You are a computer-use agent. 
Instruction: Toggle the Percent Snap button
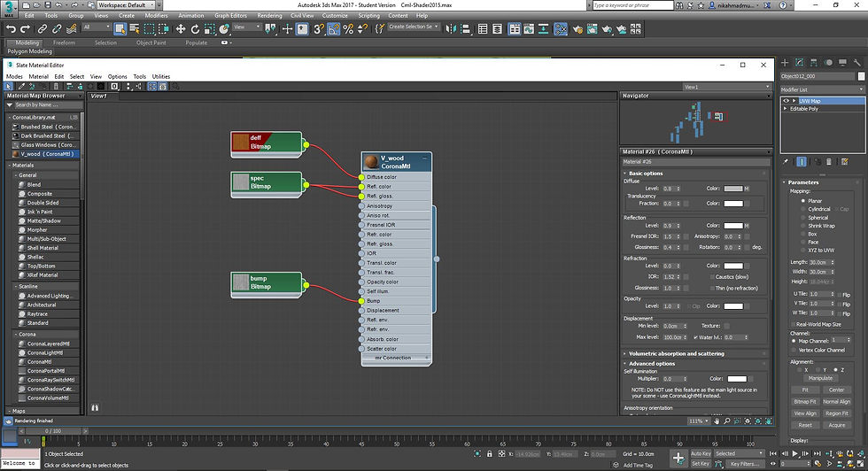click(x=347, y=29)
